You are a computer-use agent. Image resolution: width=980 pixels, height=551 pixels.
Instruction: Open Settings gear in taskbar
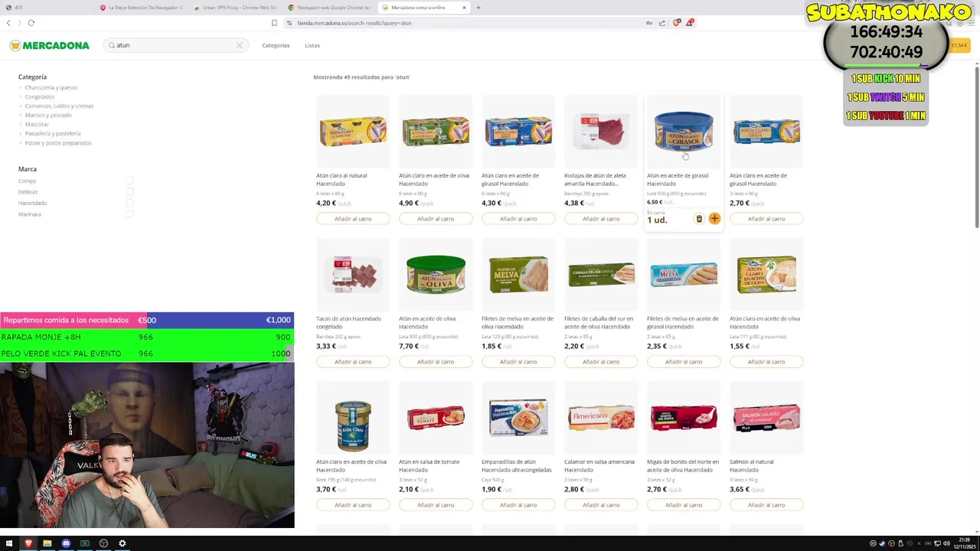[x=122, y=543]
